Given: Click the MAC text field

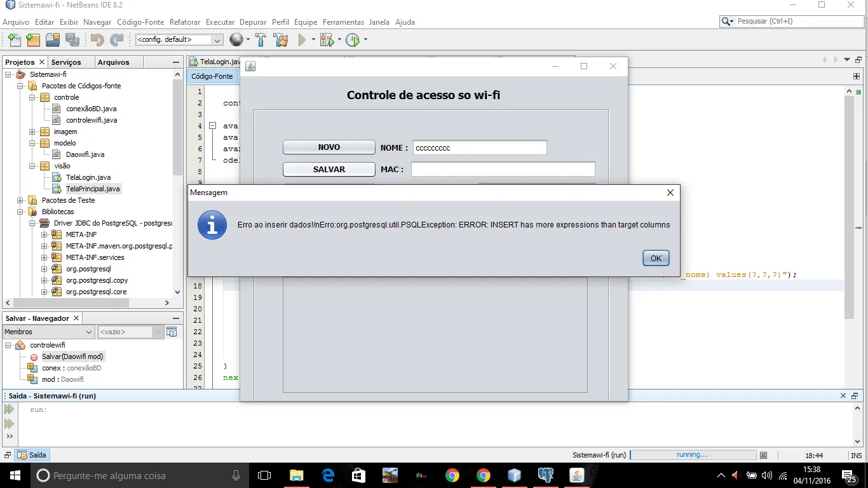Looking at the screenshot, I should pos(503,169).
